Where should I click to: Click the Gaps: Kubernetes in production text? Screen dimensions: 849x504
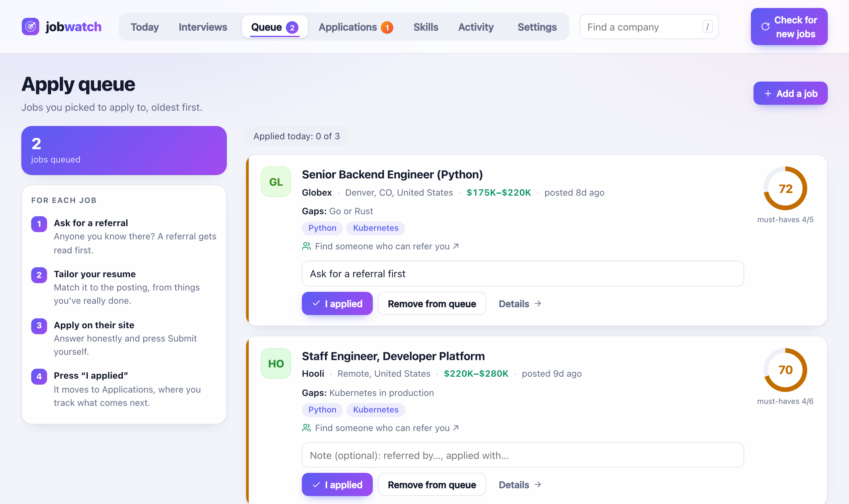coord(368,393)
